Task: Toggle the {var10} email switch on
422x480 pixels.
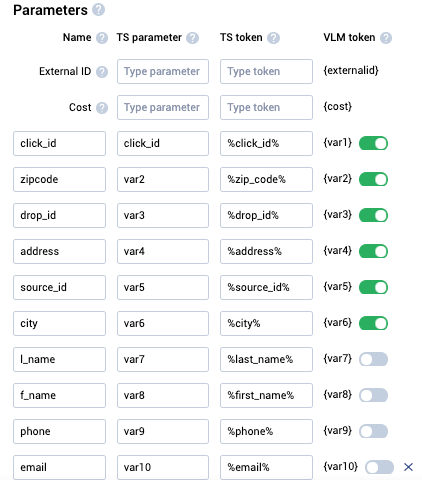Action: click(379, 467)
